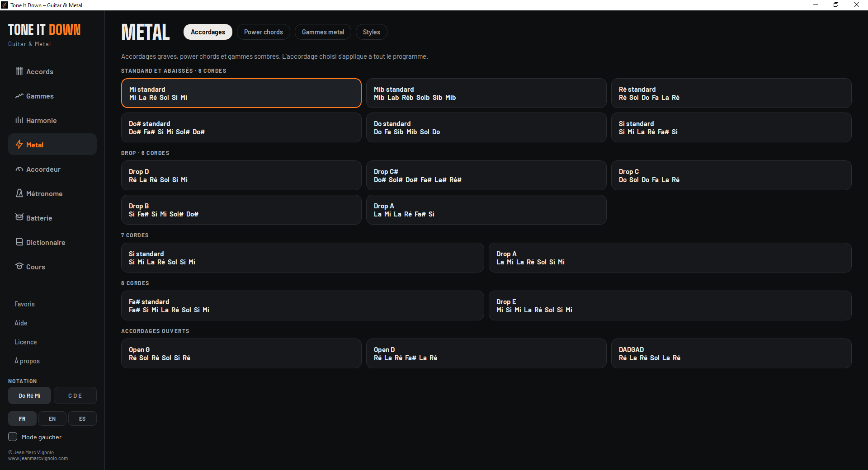
Task: Set language to FR
Action: coord(22,418)
